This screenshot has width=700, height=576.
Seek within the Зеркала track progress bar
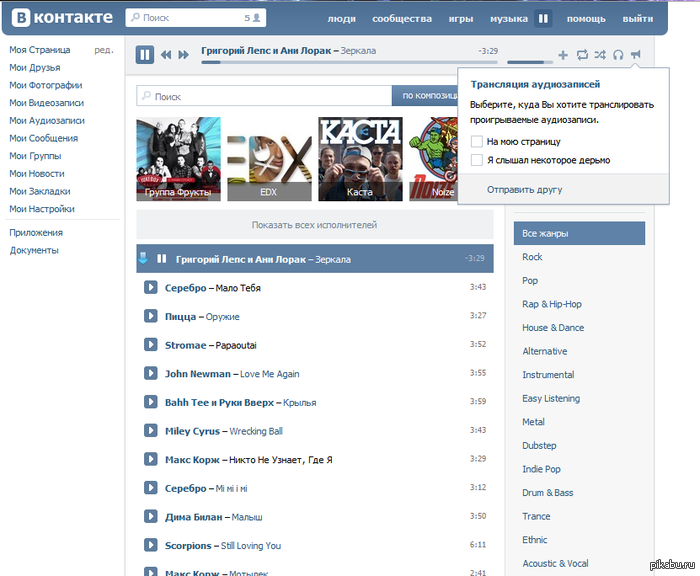point(350,62)
